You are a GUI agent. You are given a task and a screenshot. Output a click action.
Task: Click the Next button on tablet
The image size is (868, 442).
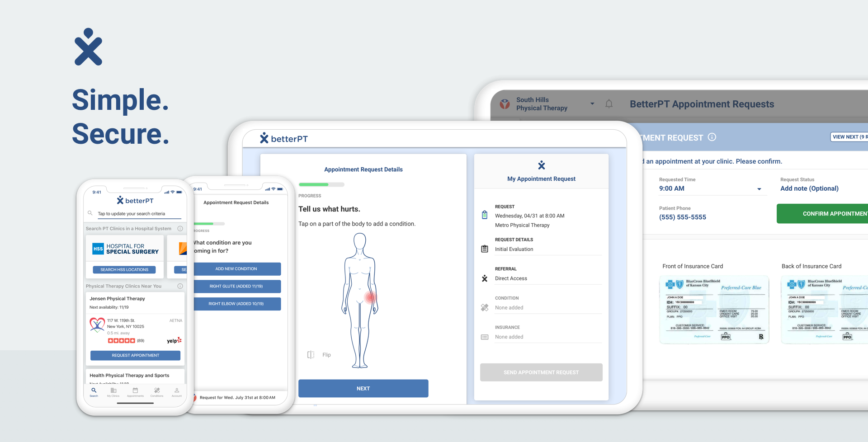coord(363,389)
